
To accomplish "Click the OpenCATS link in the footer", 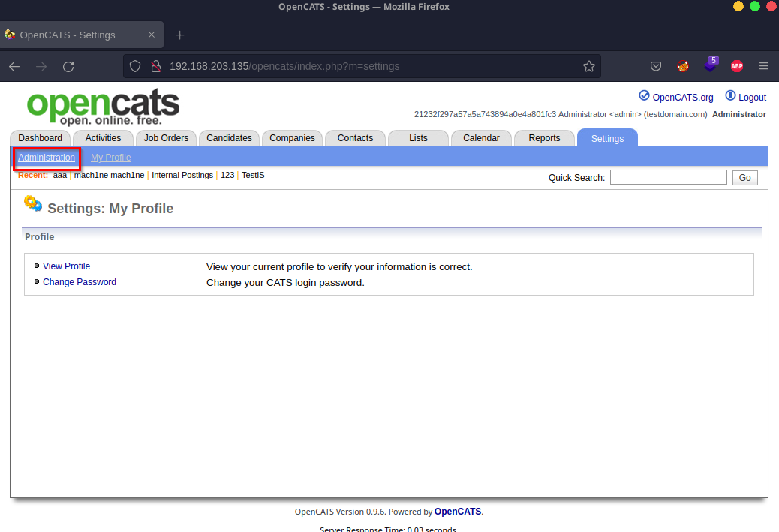I will click(x=458, y=512).
